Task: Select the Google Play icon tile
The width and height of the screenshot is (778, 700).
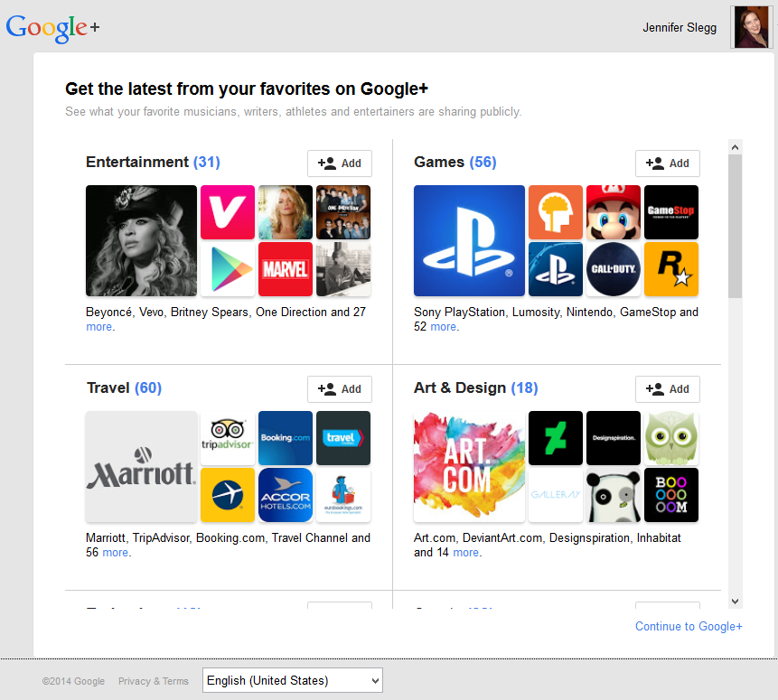Action: 228,269
